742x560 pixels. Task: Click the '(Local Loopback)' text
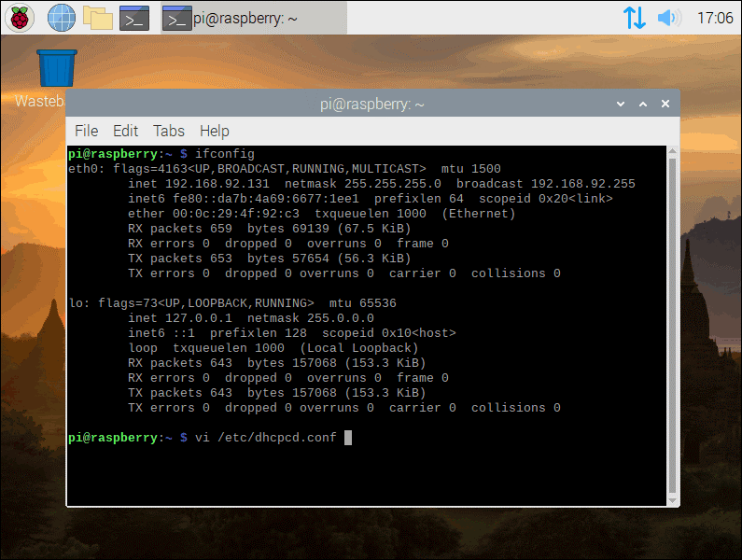(359, 348)
